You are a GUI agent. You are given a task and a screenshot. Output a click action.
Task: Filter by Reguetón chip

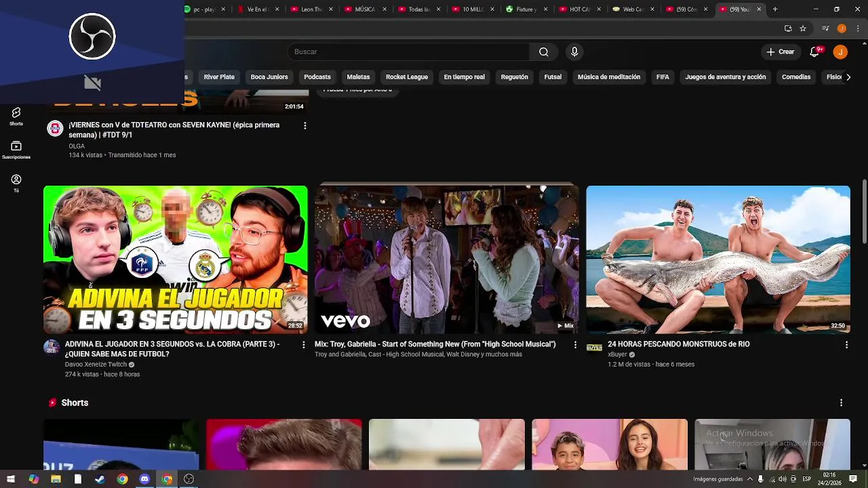[514, 77]
